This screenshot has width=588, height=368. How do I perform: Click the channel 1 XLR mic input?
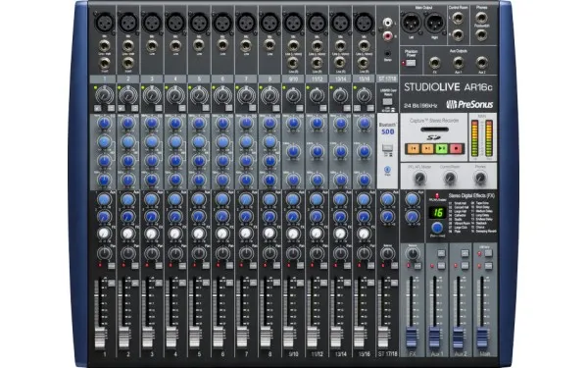[105, 22]
